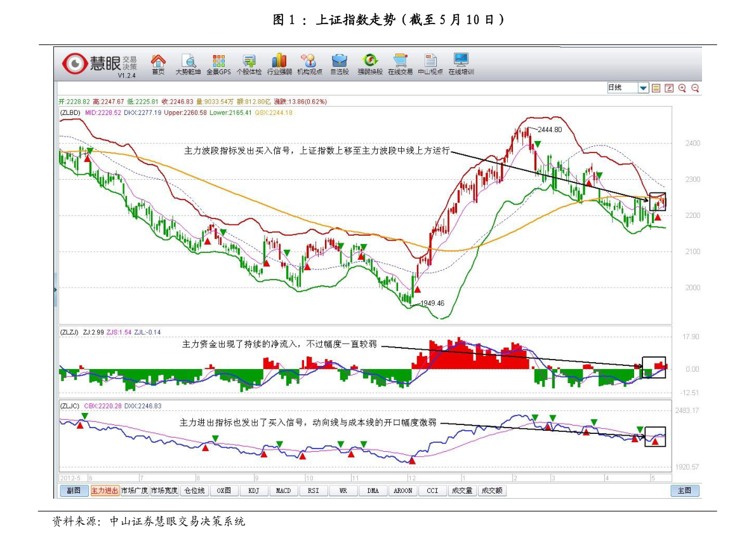Click the 12 month marker on time axis
Viewport: 756px width, 540px height.
point(412,478)
